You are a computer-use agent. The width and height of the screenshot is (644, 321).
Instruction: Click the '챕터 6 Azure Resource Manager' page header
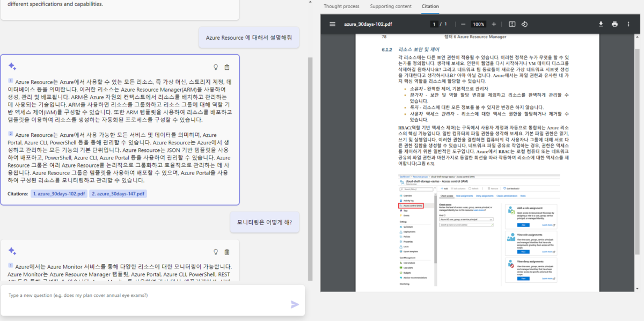click(x=475, y=37)
